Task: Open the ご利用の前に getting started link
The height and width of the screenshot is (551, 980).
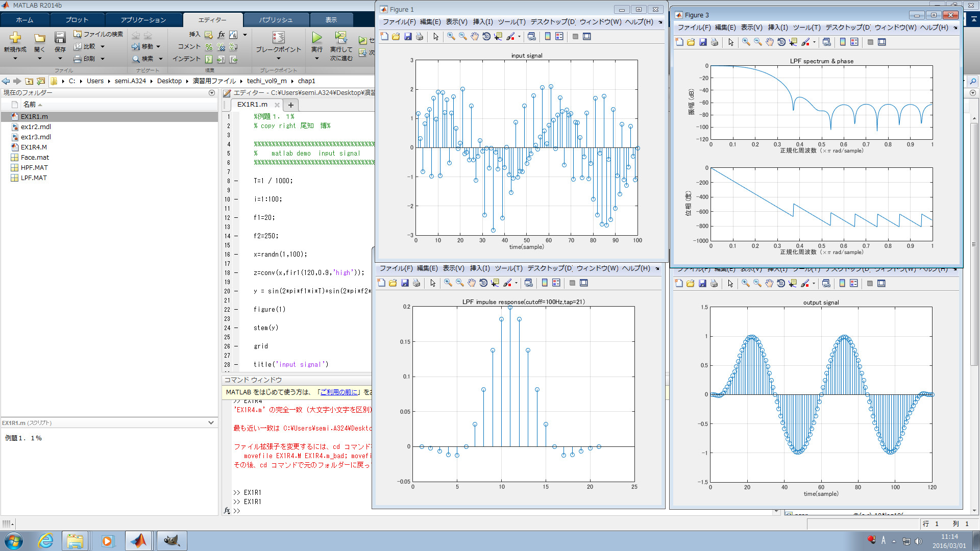Action: pyautogui.click(x=339, y=392)
